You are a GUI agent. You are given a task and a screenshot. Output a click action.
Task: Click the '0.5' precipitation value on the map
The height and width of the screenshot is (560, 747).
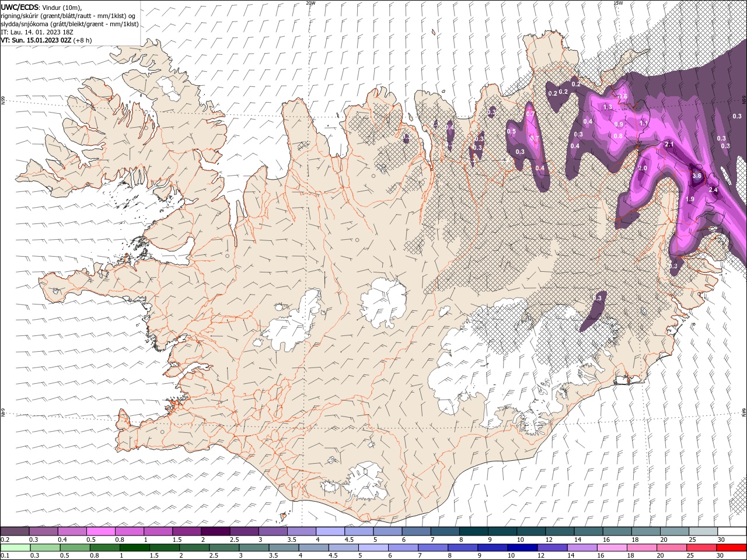coord(511,132)
